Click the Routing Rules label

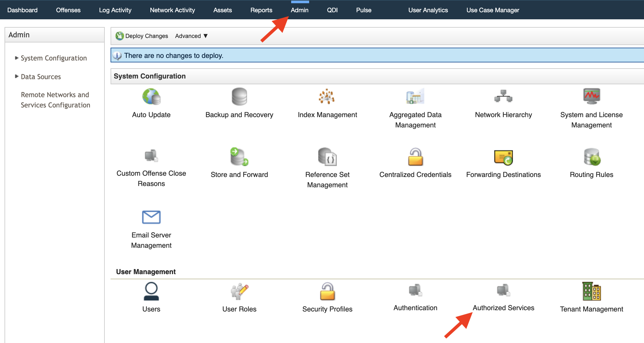coord(591,174)
